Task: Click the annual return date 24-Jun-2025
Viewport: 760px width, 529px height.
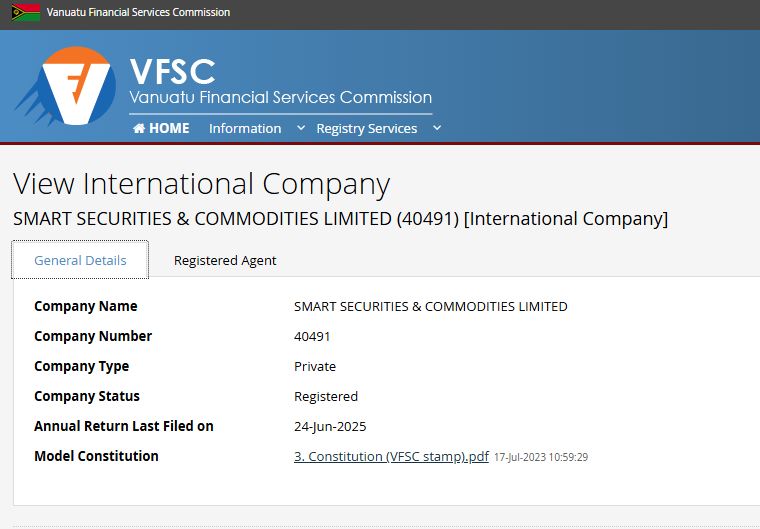Action: (x=330, y=426)
